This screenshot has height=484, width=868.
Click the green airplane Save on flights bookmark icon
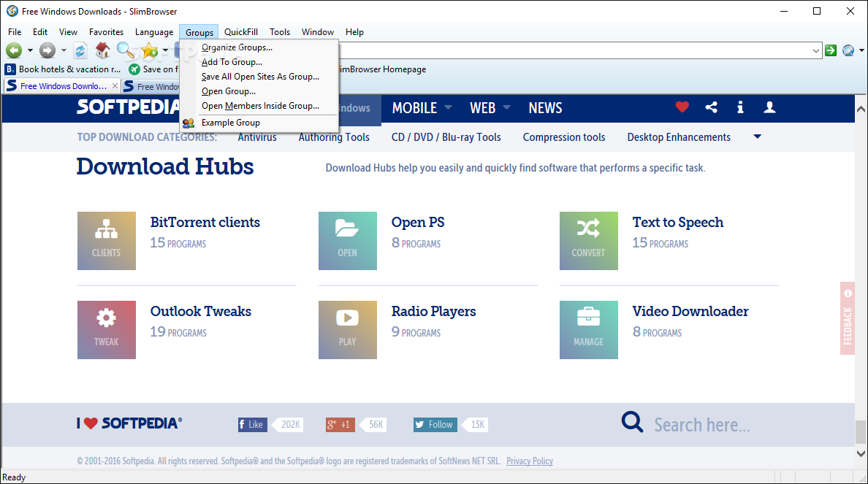pyautogui.click(x=134, y=69)
